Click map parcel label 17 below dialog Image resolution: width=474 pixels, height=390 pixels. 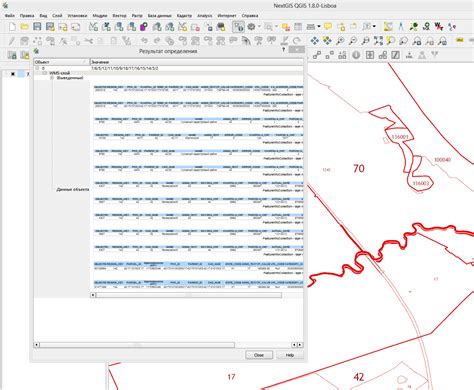[x=231, y=377]
